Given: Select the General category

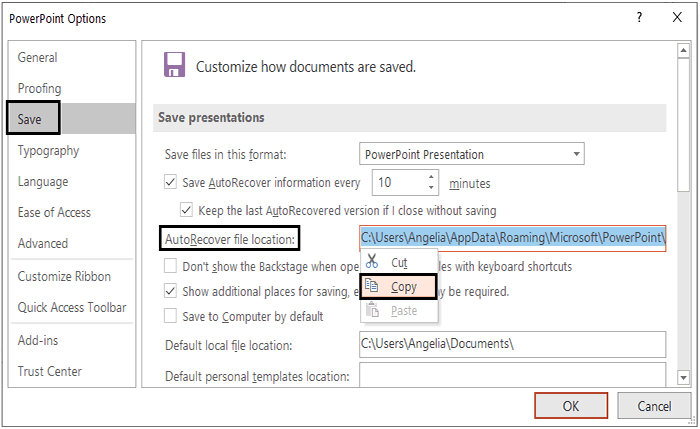Looking at the screenshot, I should [72, 58].
